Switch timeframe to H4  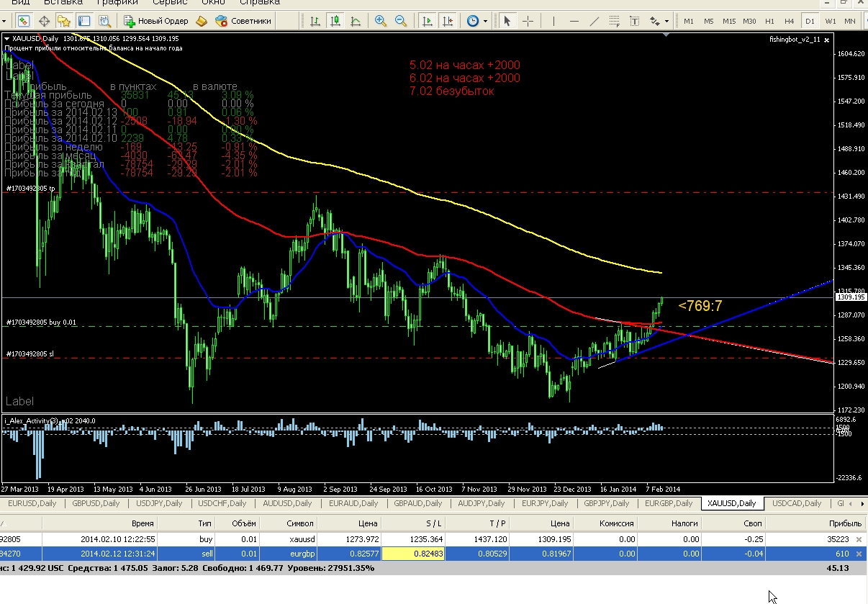[790, 21]
